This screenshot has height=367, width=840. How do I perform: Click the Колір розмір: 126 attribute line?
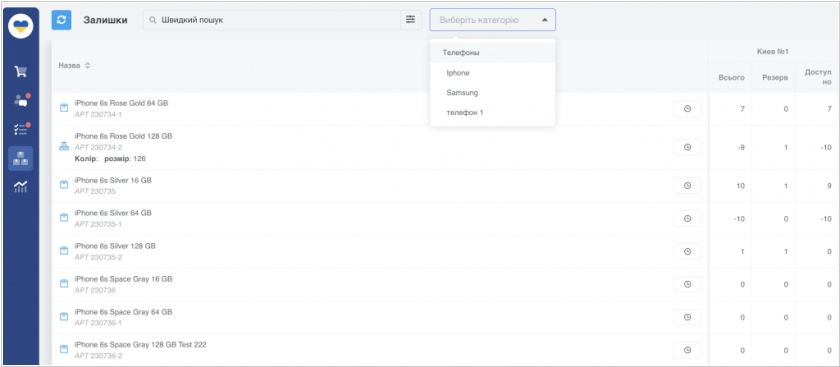[x=110, y=159]
